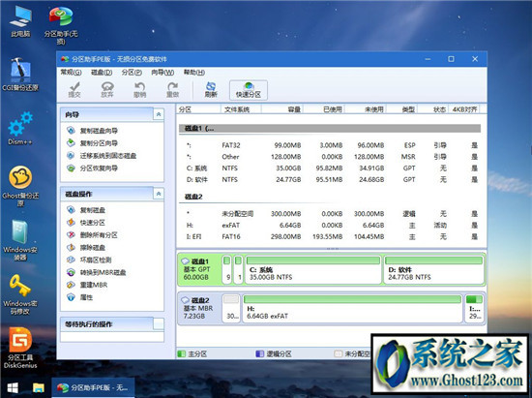Select the I: EFI FAT16 row
Screen dimensions: 532x398
coord(331,236)
